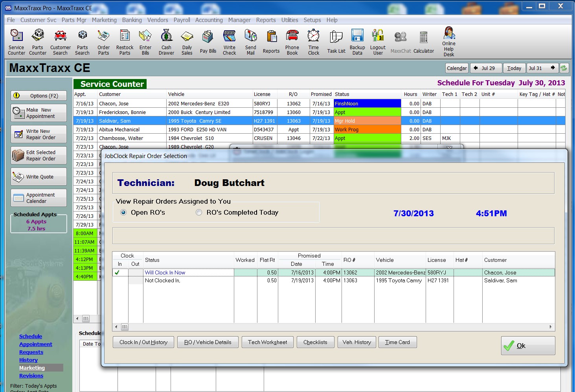The height and width of the screenshot is (392, 575).
Task: Open the Parts Mgr menu
Action: pos(74,20)
